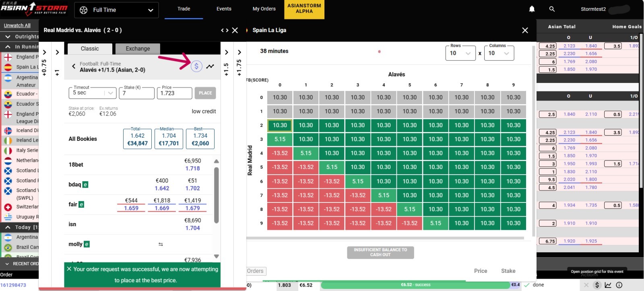Click the bookies list scroll-up arrow

(216, 161)
